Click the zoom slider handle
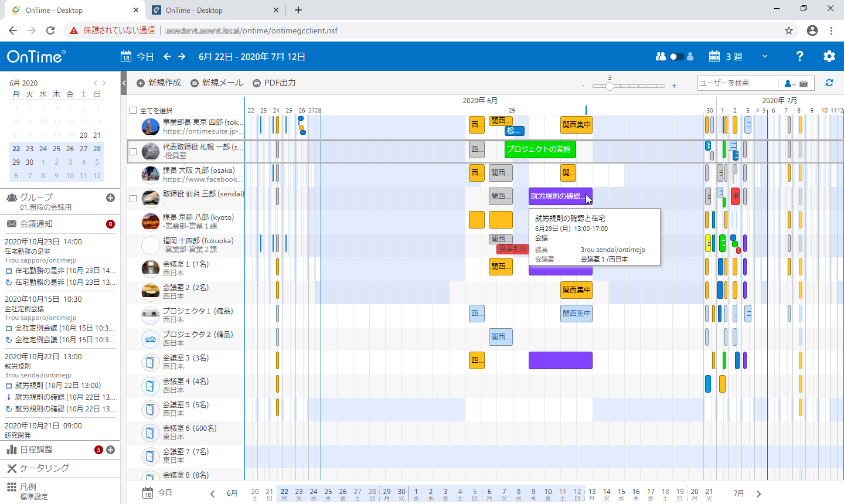The image size is (844, 504). point(610,86)
